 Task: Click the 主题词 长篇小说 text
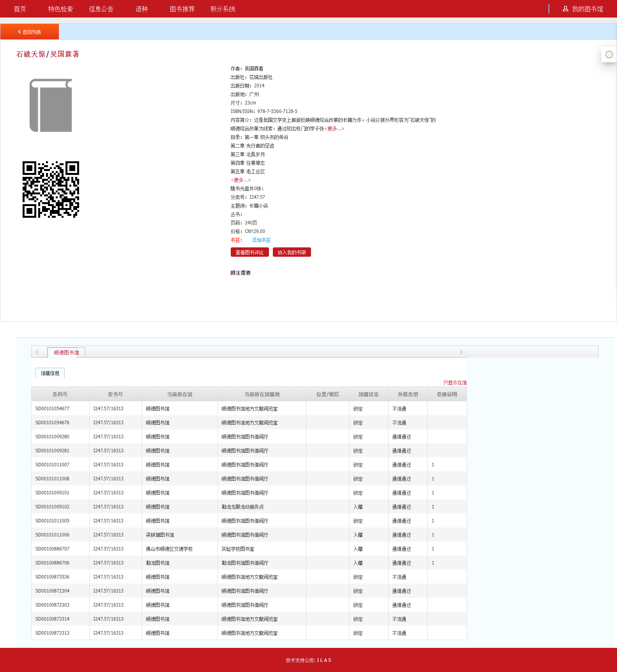coord(249,206)
